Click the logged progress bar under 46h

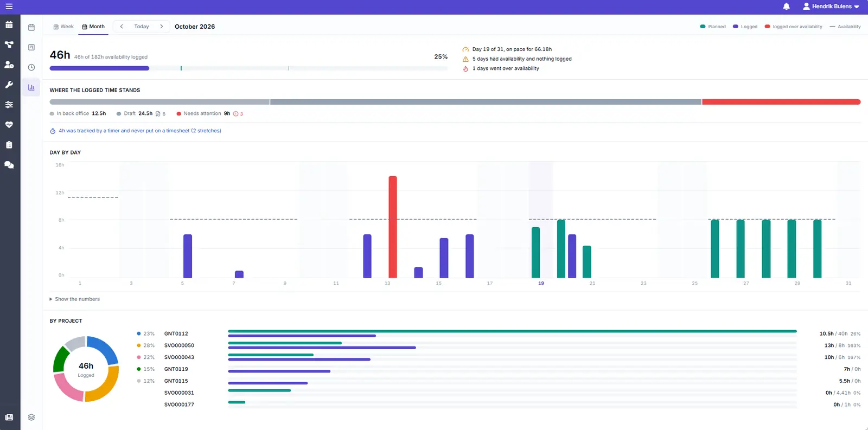99,68
